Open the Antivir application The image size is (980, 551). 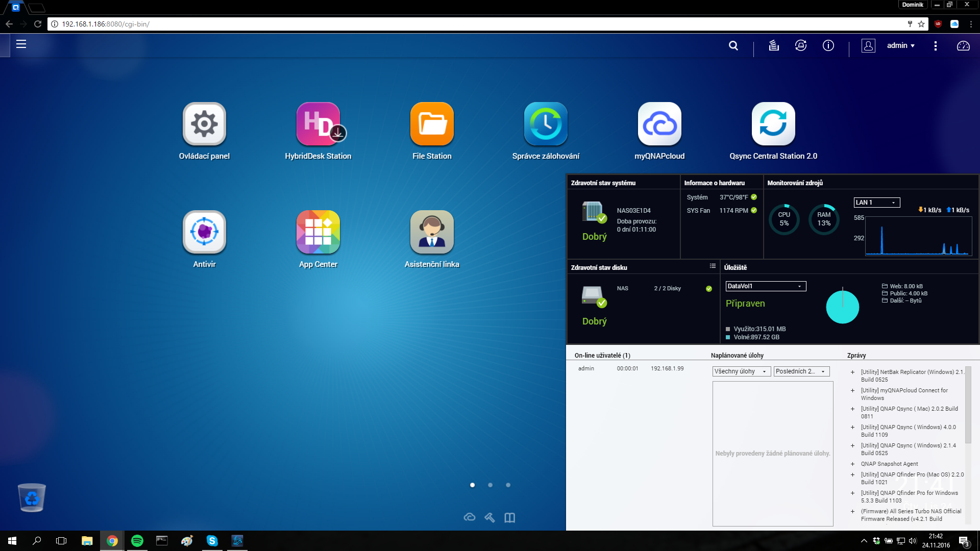204,232
